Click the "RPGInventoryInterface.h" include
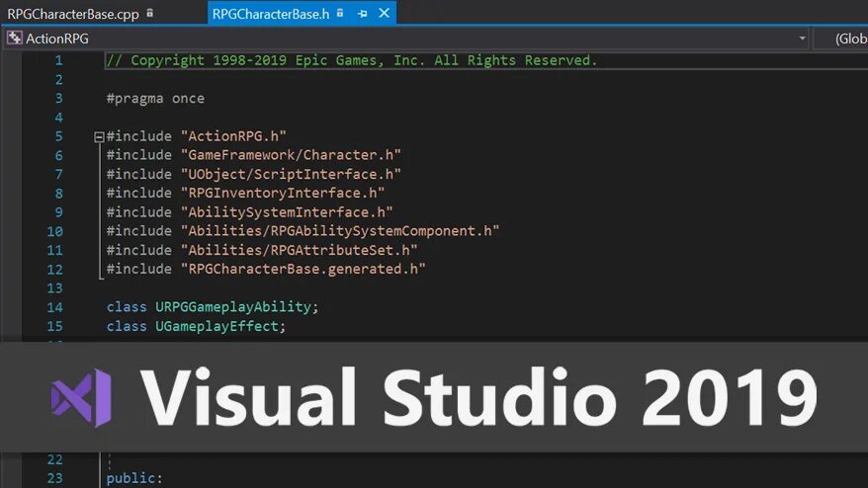 (x=283, y=193)
